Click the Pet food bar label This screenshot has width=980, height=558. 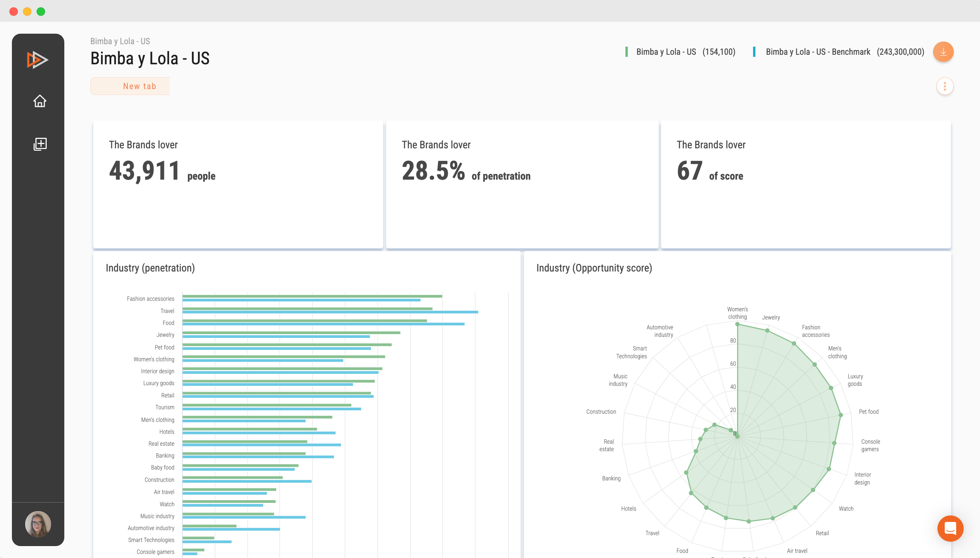click(164, 347)
